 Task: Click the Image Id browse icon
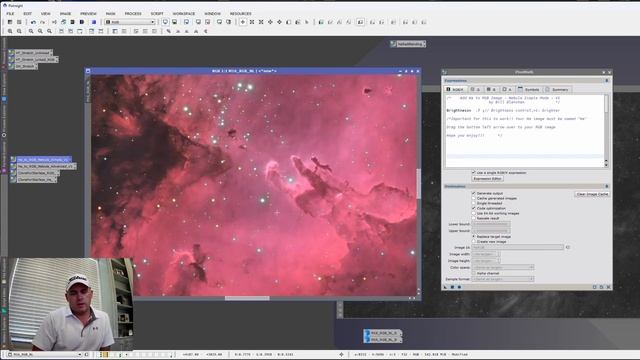[568, 247]
